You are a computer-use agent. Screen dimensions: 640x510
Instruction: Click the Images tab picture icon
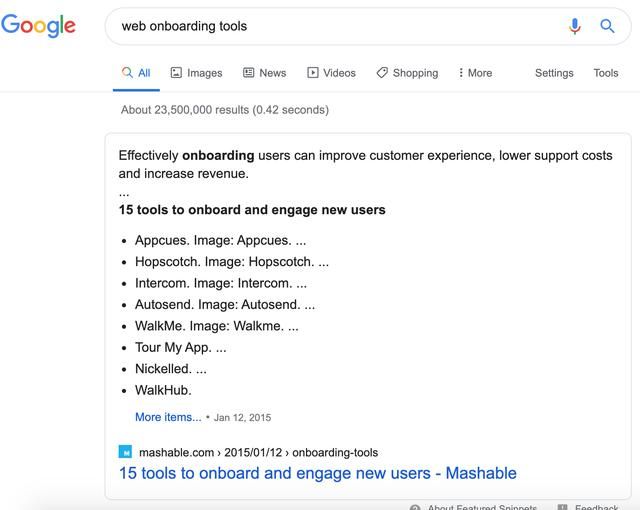pyautogui.click(x=176, y=73)
